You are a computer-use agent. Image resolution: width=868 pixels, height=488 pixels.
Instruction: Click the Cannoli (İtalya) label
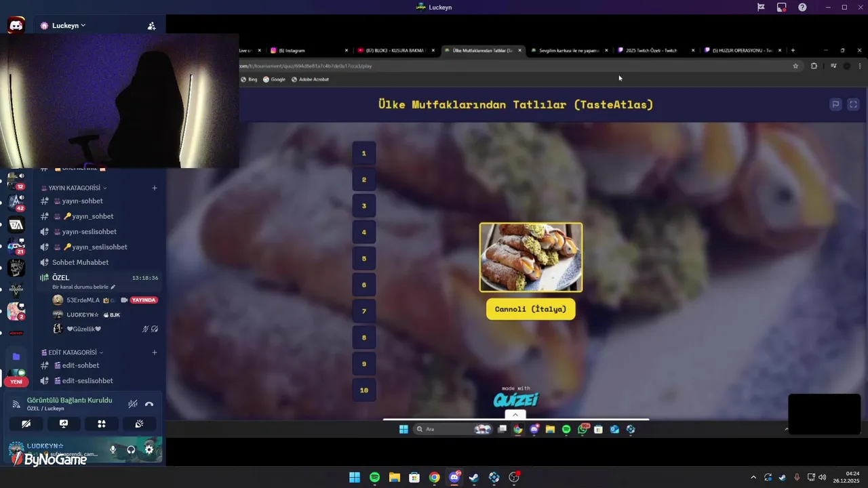coord(531,309)
